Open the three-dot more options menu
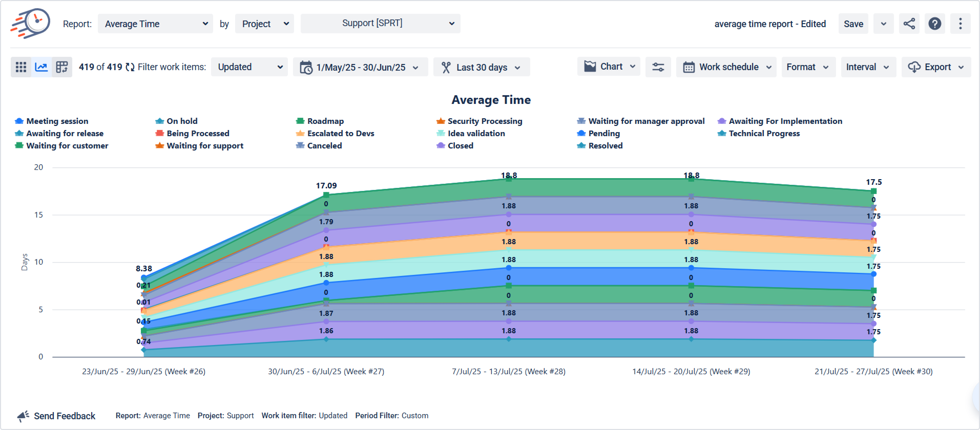This screenshot has height=430, width=980. pos(960,24)
